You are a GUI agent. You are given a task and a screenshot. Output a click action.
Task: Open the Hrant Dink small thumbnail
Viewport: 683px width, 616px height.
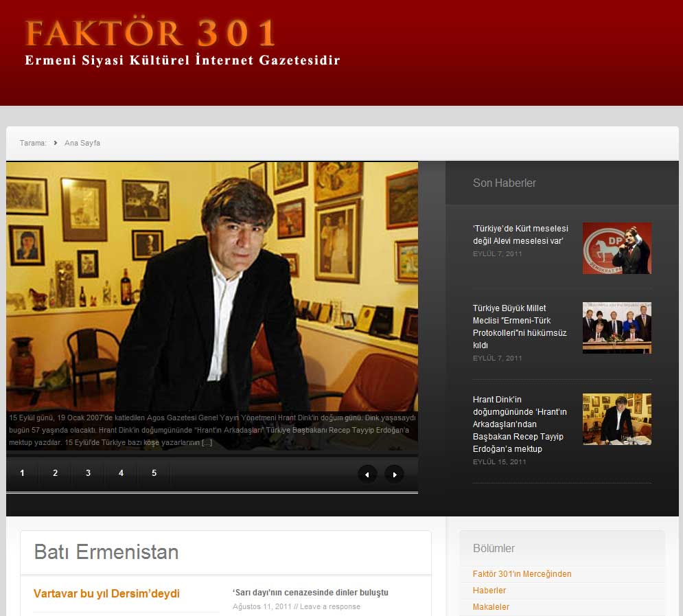click(616, 419)
